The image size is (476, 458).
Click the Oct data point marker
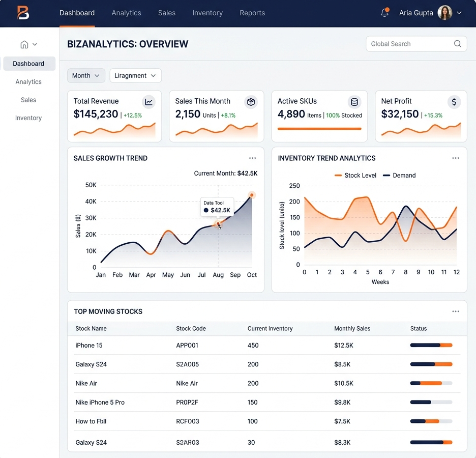pos(252,195)
